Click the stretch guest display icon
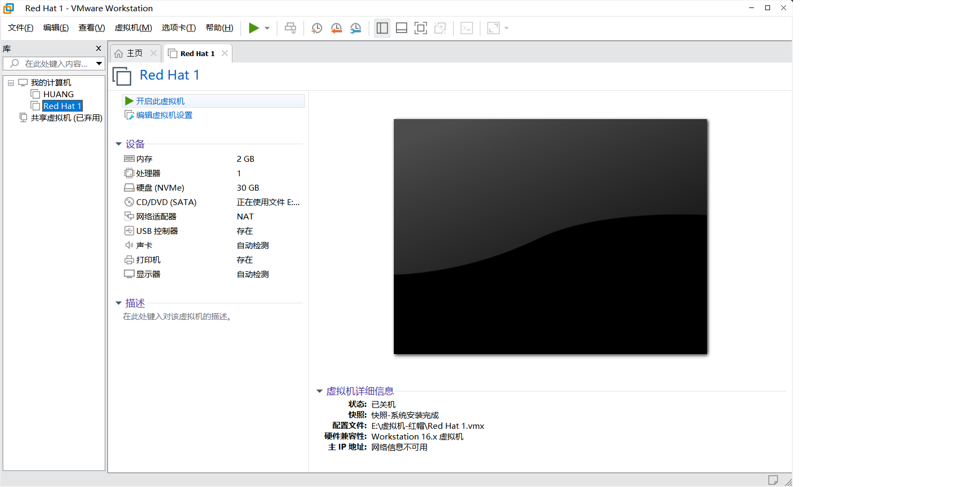The image size is (980, 487). tap(493, 28)
